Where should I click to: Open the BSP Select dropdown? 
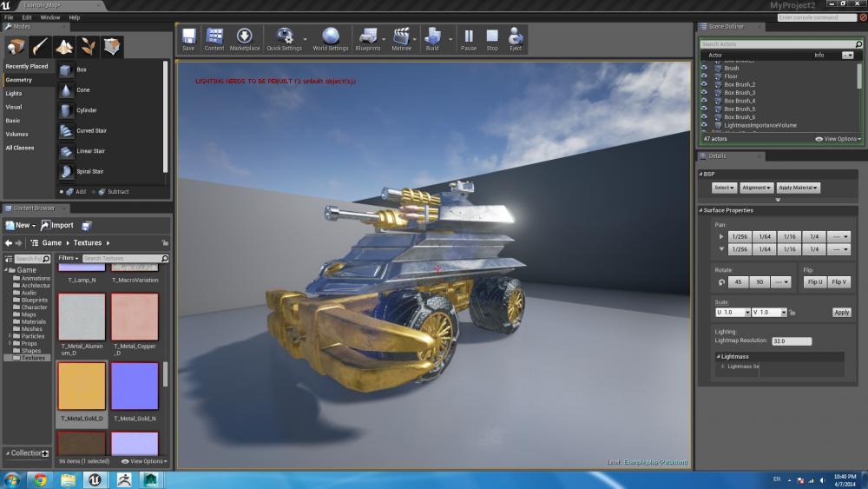724,188
